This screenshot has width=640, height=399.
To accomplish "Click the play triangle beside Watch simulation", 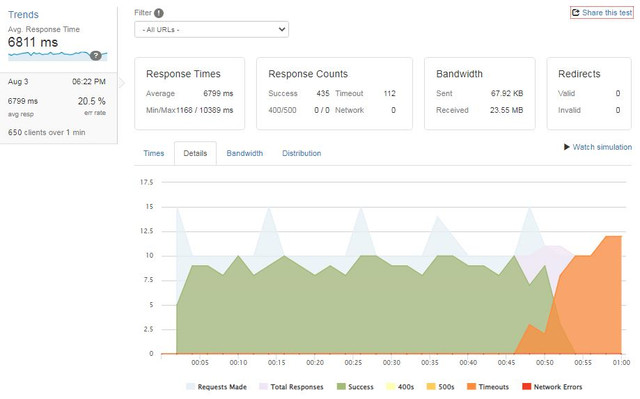I will point(567,147).
